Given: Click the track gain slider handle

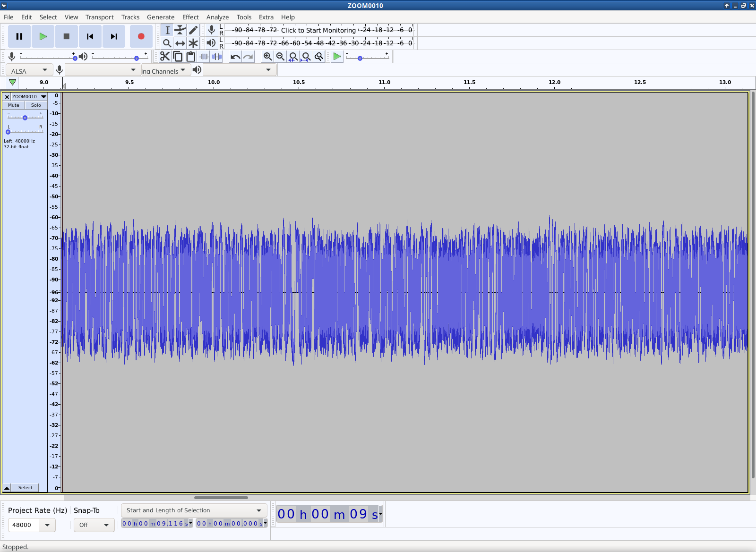Looking at the screenshot, I should click(25, 118).
